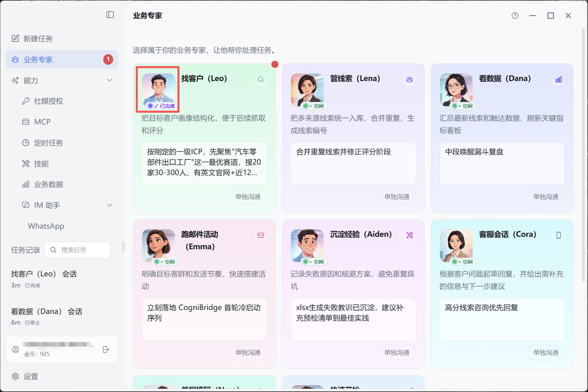The height and width of the screenshot is (392, 588).
Task: Click the tools icon for 技能
Action: point(26,164)
